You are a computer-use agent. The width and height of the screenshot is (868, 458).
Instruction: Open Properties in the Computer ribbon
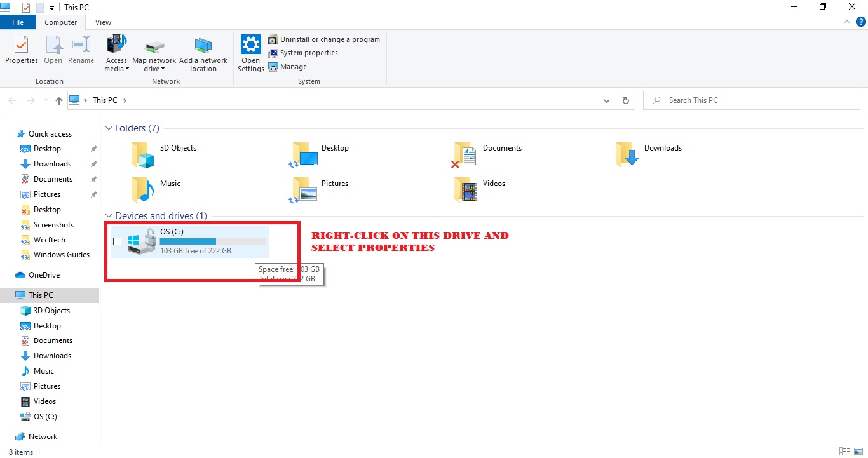tap(22, 50)
